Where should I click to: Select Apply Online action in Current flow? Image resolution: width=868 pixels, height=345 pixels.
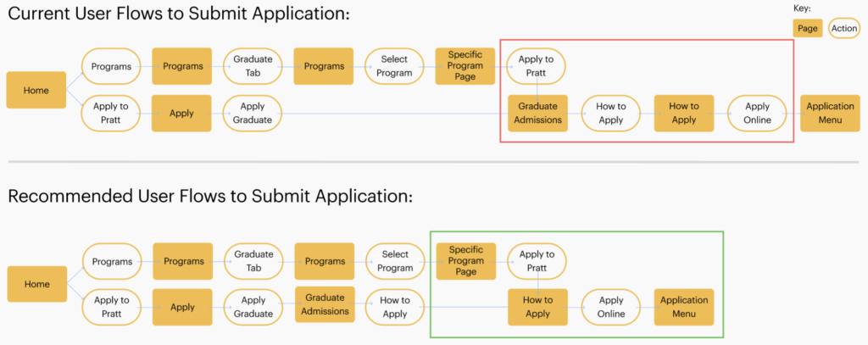tap(757, 113)
